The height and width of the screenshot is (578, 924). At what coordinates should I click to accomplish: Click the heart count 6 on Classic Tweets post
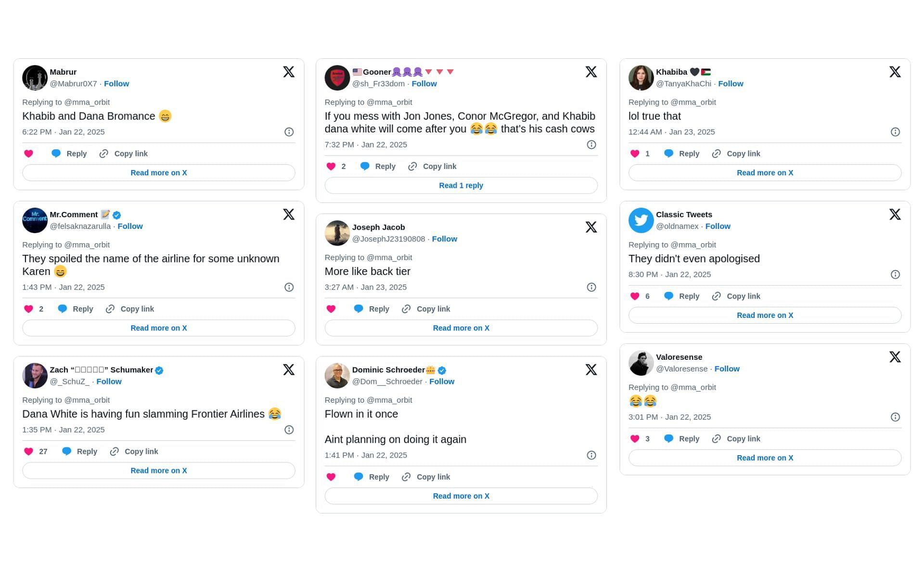(641, 296)
